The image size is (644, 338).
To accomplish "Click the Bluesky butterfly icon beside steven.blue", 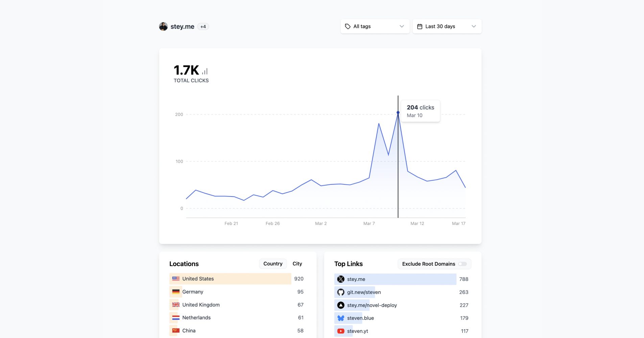I will pos(341,318).
